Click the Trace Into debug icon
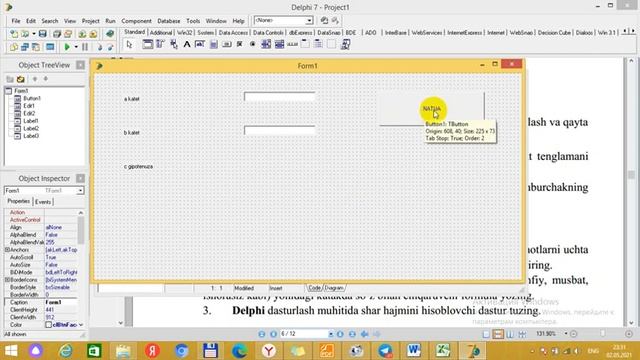 pyautogui.click(x=99, y=47)
